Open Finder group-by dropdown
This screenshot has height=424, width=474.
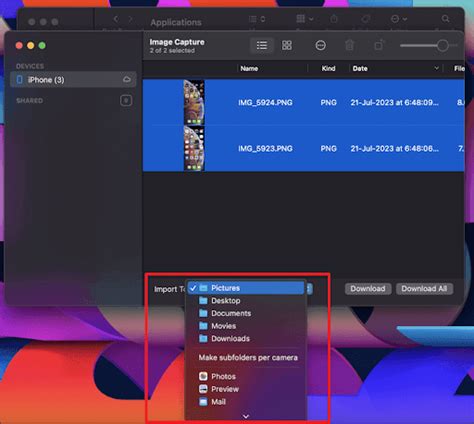point(305,19)
